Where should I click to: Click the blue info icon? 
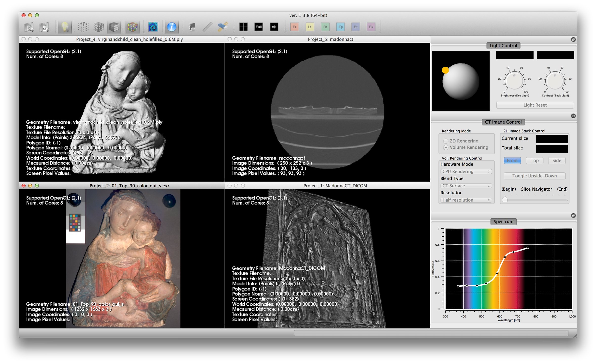[x=172, y=27]
